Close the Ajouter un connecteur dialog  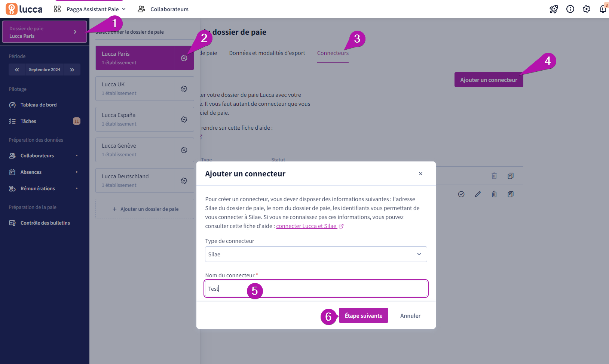tap(420, 174)
